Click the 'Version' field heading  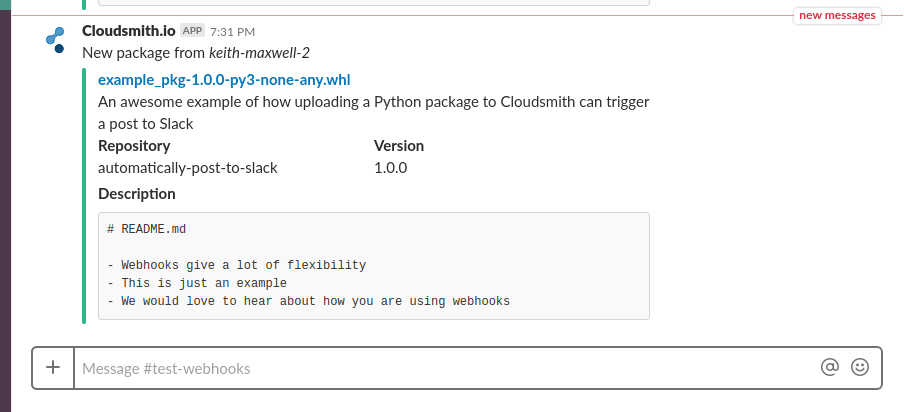point(399,146)
